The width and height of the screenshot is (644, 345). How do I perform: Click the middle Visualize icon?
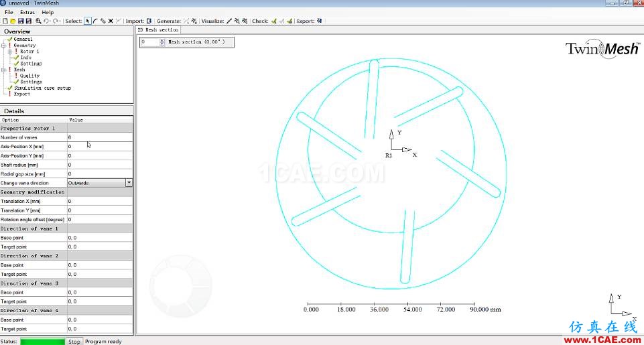pyautogui.click(x=237, y=21)
